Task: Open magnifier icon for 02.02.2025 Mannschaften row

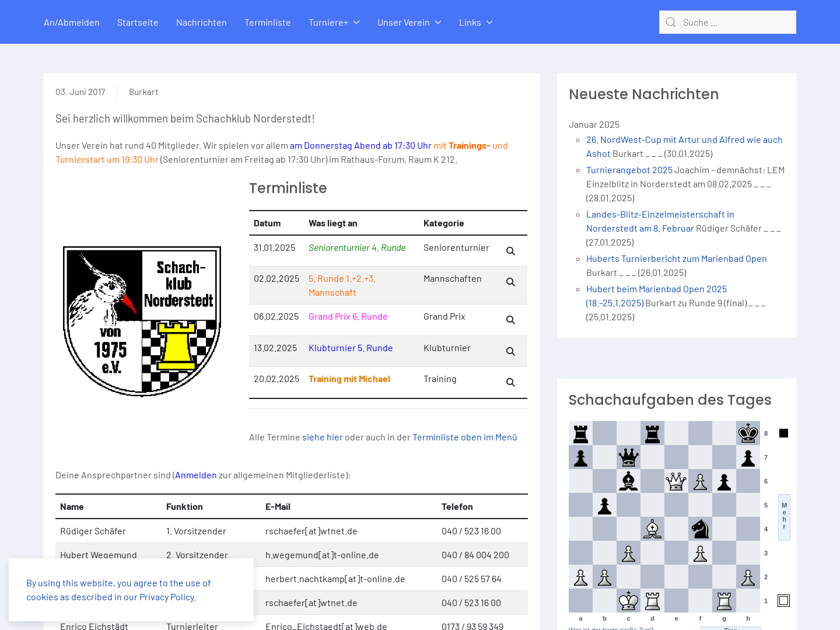Action: (510, 282)
